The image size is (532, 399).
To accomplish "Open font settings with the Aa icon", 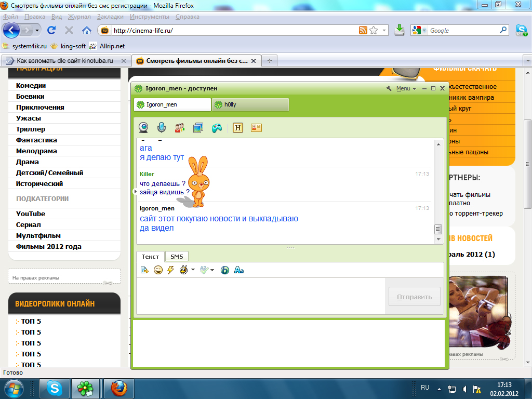I will pos(239,270).
